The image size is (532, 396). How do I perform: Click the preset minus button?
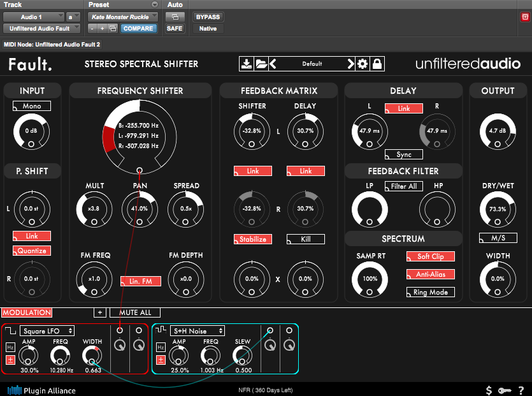coord(92,29)
